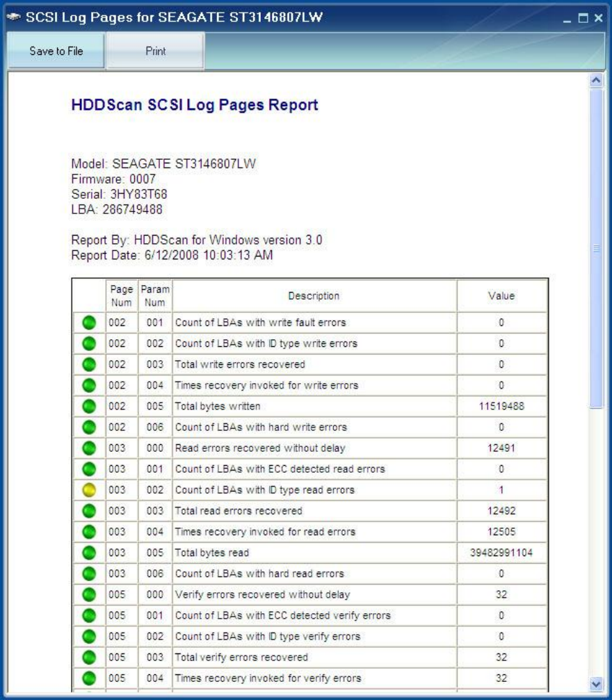The width and height of the screenshot is (612, 700).
Task: Click Read errors recovered without delay description
Action: point(260,448)
